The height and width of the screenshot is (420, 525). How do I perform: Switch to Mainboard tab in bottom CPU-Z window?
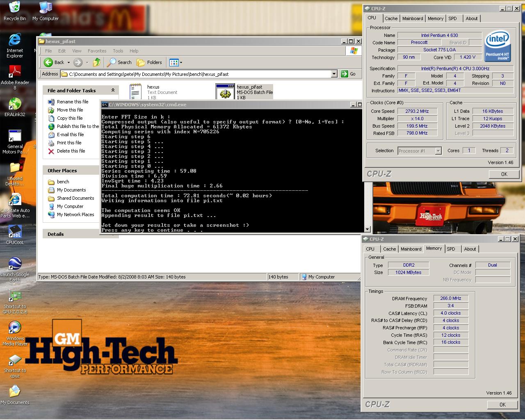[411, 249]
